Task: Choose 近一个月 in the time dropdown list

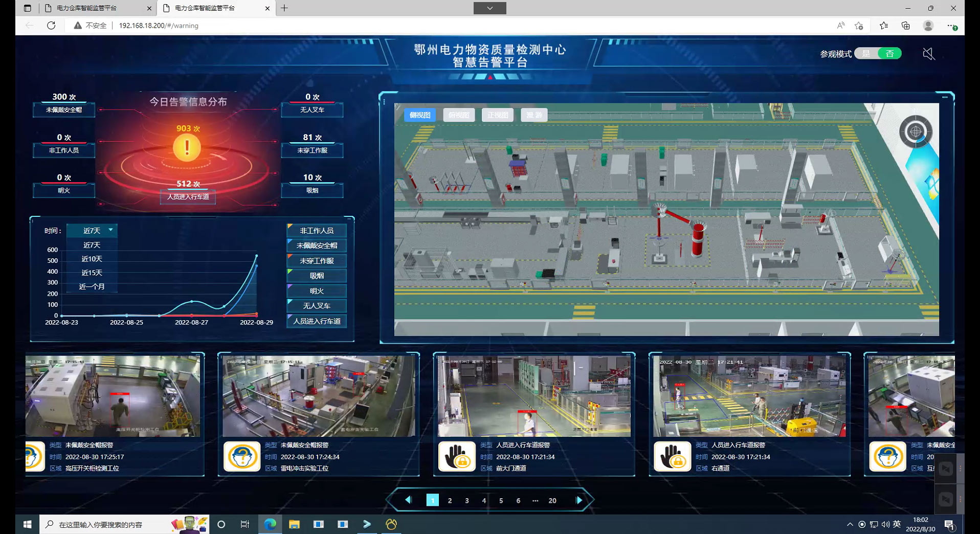Action: pos(92,286)
